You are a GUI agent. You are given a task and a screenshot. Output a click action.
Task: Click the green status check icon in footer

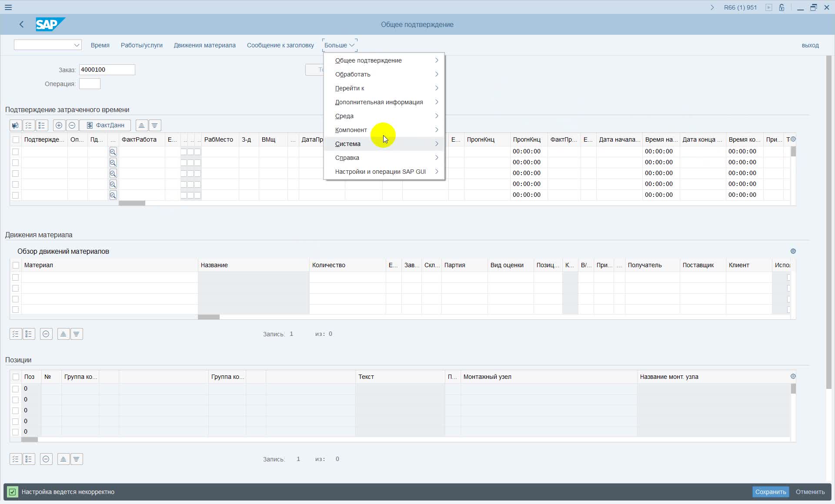point(12,492)
